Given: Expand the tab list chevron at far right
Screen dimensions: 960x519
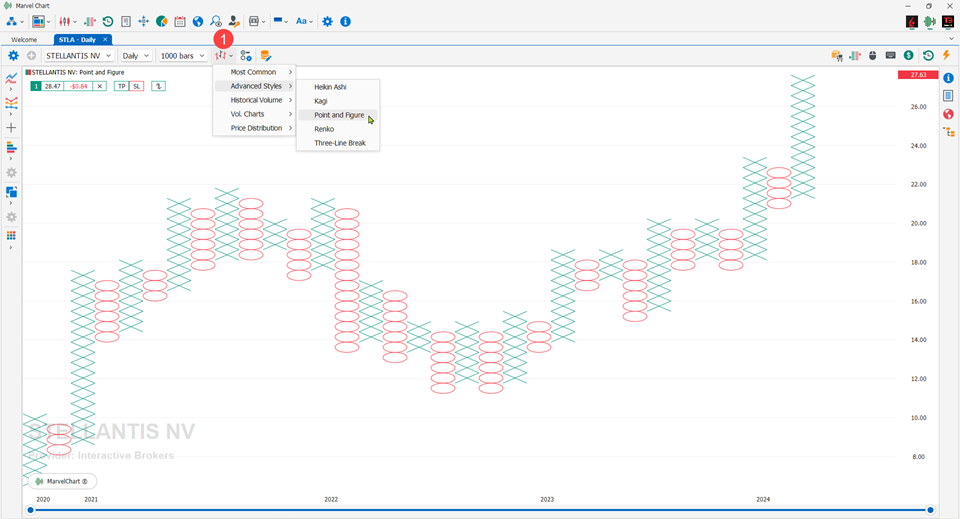Looking at the screenshot, I should pos(951,39).
